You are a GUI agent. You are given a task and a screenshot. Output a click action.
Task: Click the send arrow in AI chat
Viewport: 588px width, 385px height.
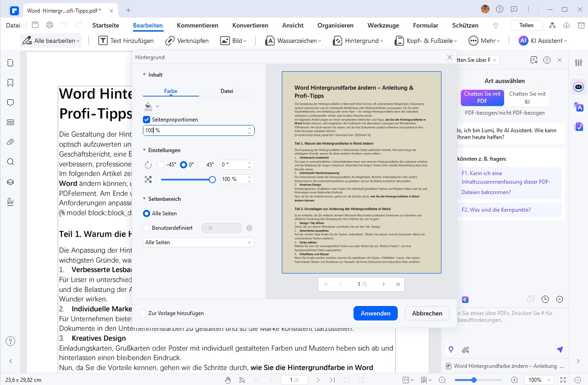(x=560, y=349)
